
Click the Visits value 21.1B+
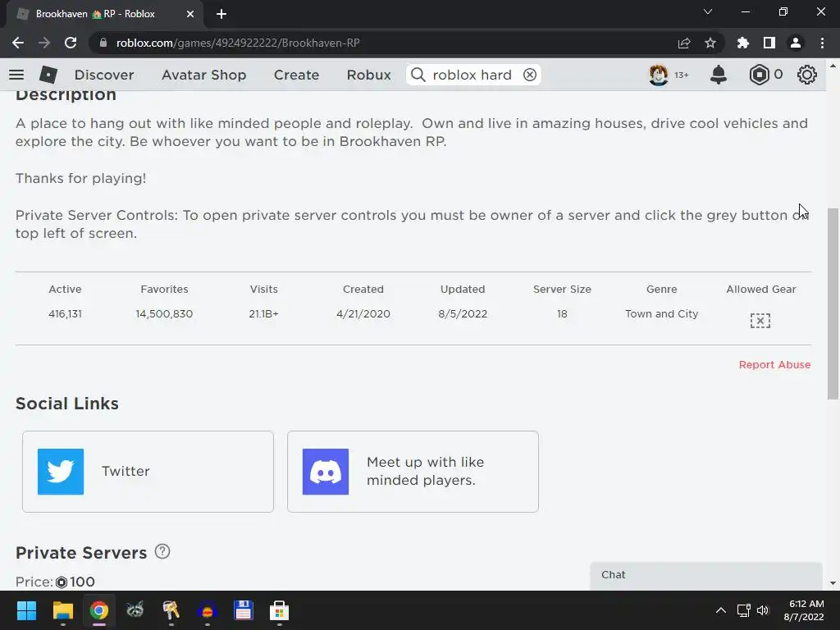coord(263,314)
